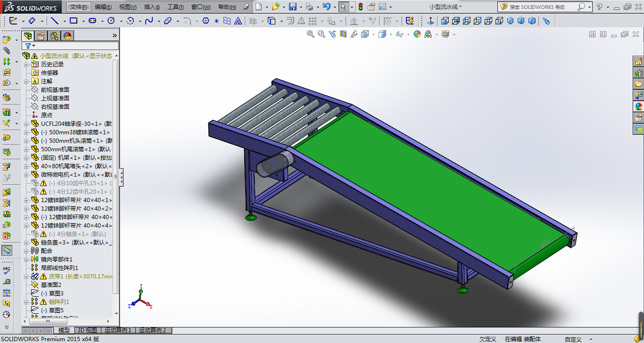Select the Ellipse sketch tool
The height and width of the screenshot is (343, 644).
click(x=168, y=21)
